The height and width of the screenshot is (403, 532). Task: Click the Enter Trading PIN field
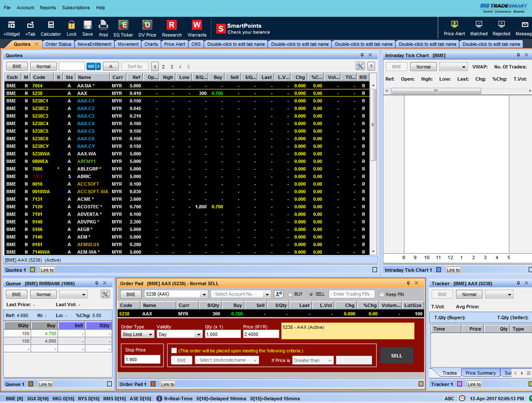pos(353,294)
